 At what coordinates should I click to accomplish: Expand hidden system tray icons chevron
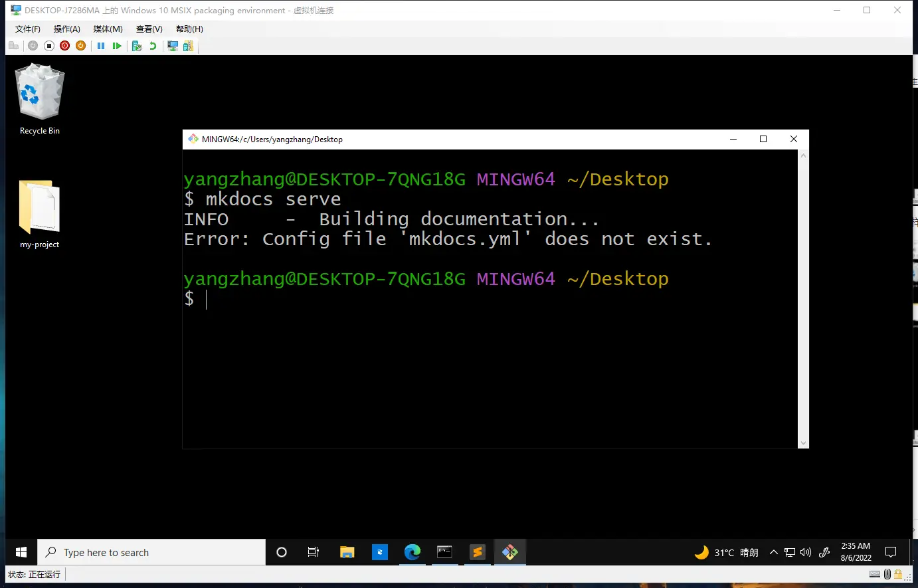click(773, 552)
